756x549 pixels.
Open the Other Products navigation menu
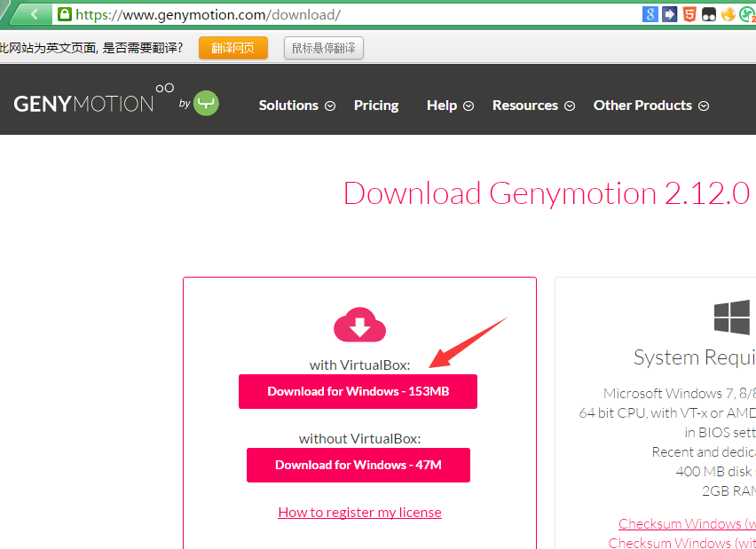click(x=642, y=106)
